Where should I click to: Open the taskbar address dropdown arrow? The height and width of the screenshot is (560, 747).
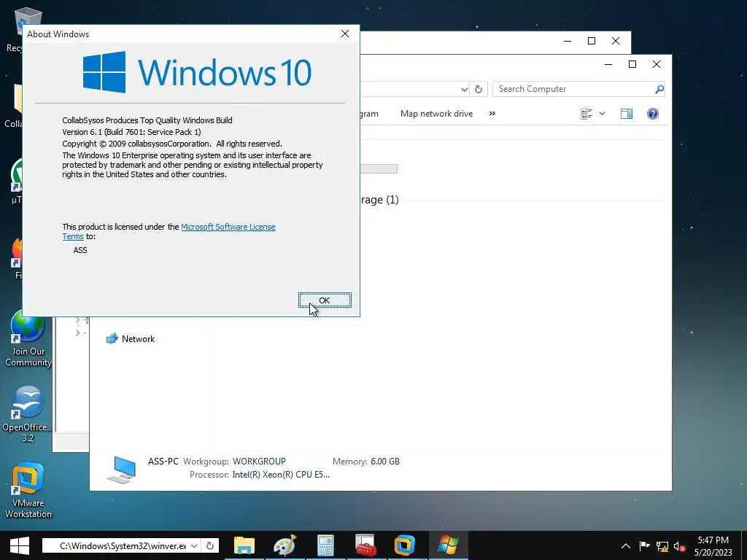coord(194,545)
